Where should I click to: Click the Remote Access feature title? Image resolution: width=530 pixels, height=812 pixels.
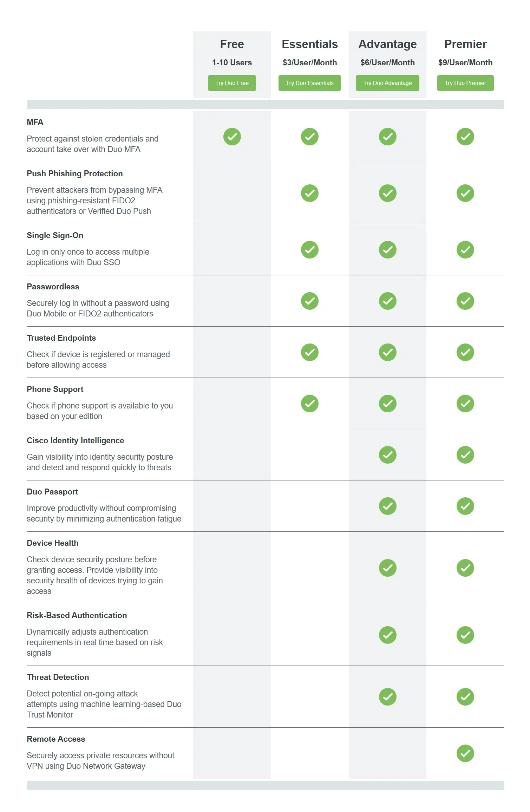tap(56, 739)
